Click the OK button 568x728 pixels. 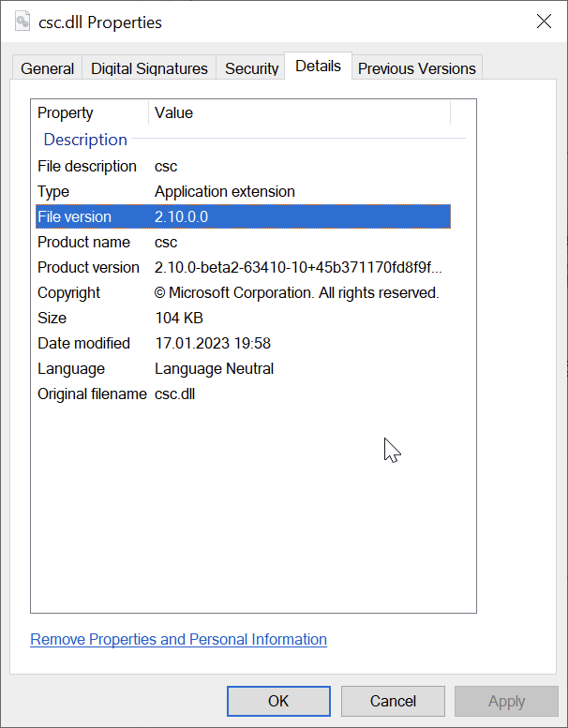tap(278, 701)
